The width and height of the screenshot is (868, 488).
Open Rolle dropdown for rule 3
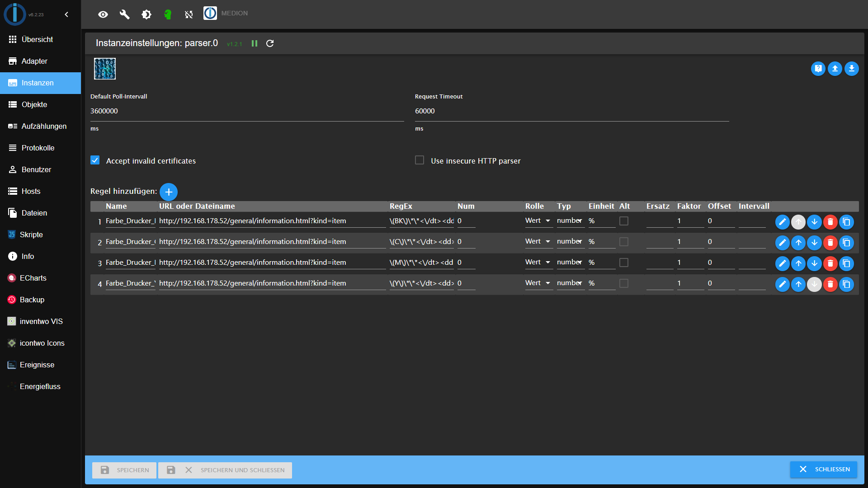539,263
